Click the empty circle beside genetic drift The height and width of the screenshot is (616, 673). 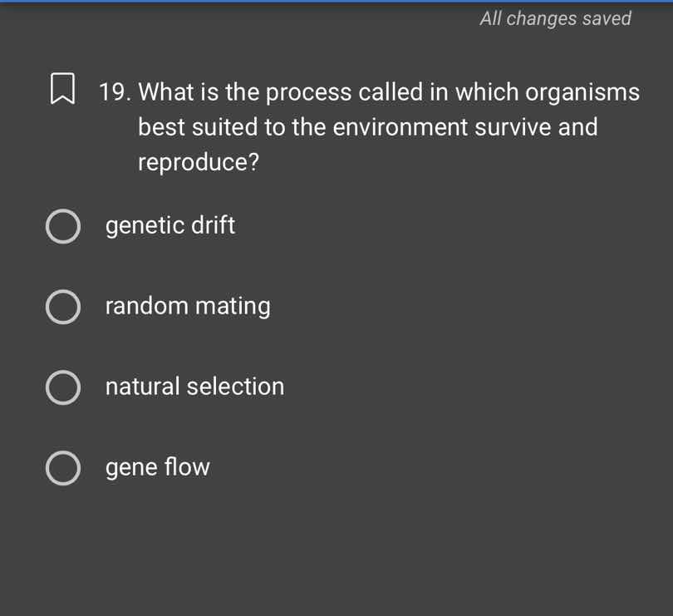tap(63, 226)
